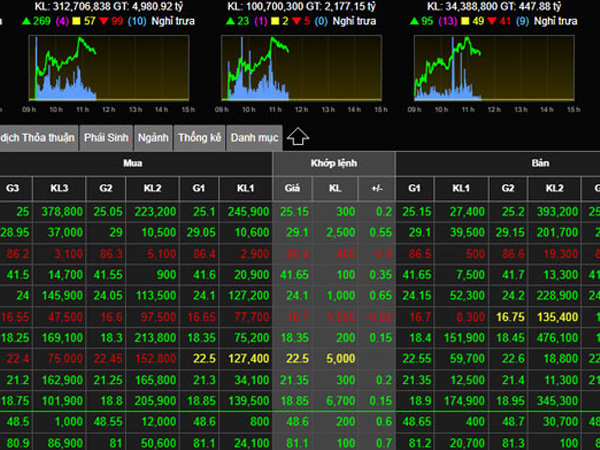Viewport: 600px width, 450px height.
Task: Click buy price 21.25 in G2 column
Action: [109, 380]
